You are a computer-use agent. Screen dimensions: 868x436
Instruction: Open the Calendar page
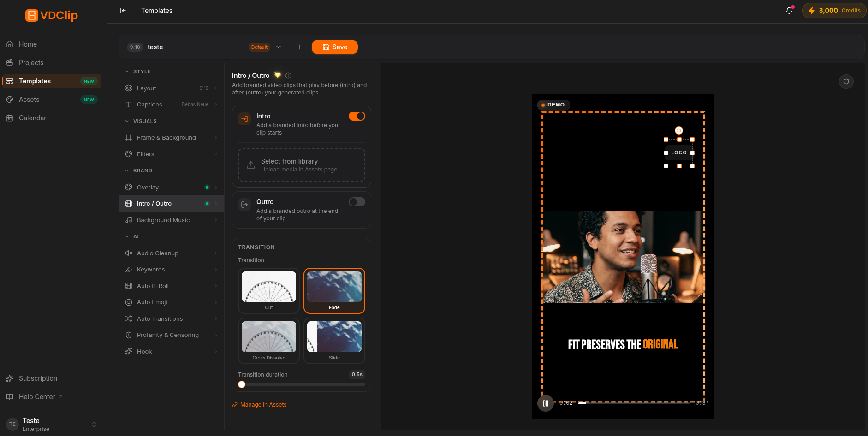tap(52, 118)
